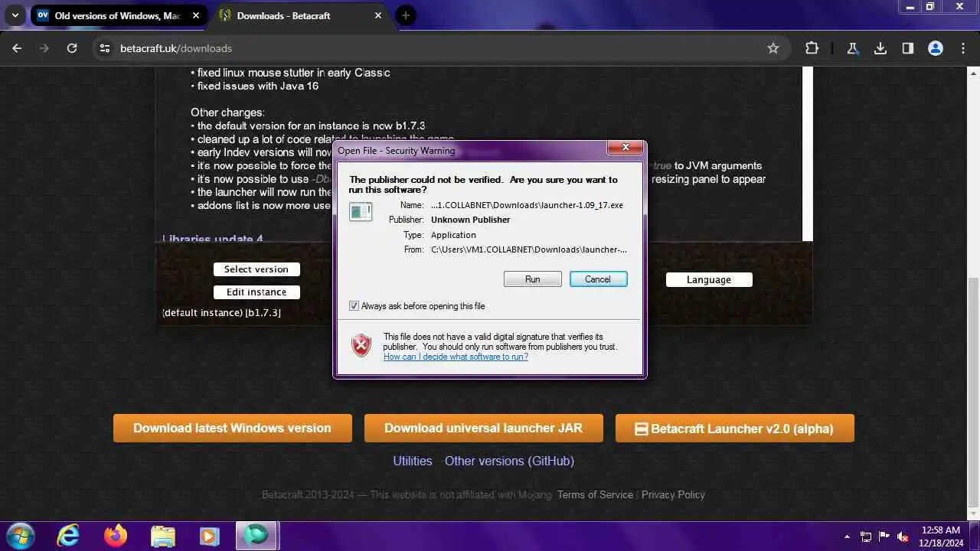Click Run in the security warning dialog
Image resolution: width=980 pixels, height=551 pixels.
pos(533,279)
